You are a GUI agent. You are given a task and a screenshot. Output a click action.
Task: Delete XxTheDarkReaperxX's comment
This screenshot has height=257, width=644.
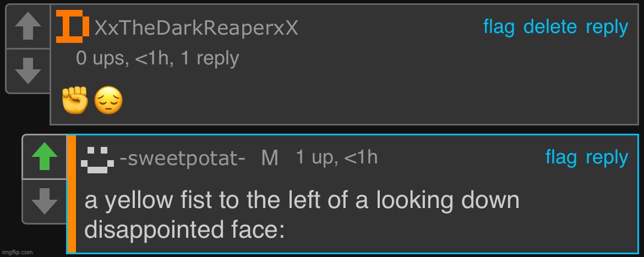point(550,27)
